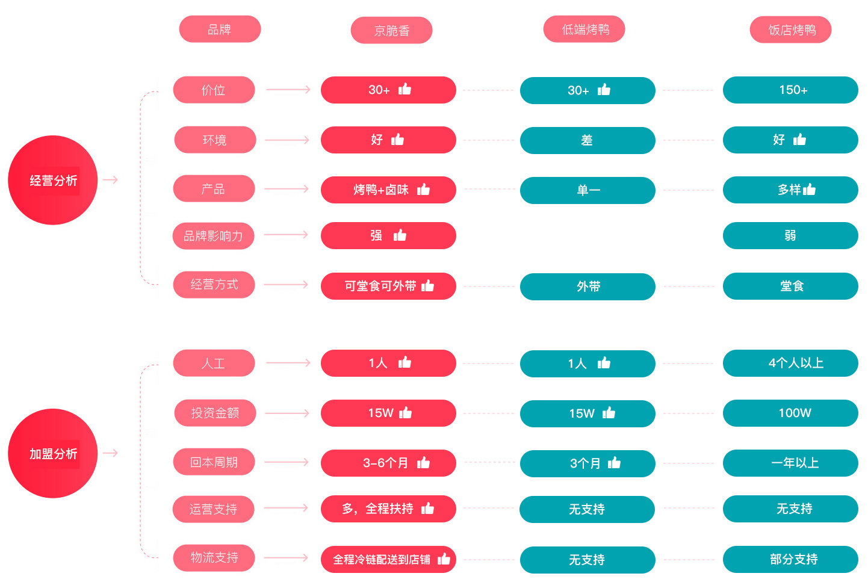Click thumbs-up icon next to 强

[400, 235]
